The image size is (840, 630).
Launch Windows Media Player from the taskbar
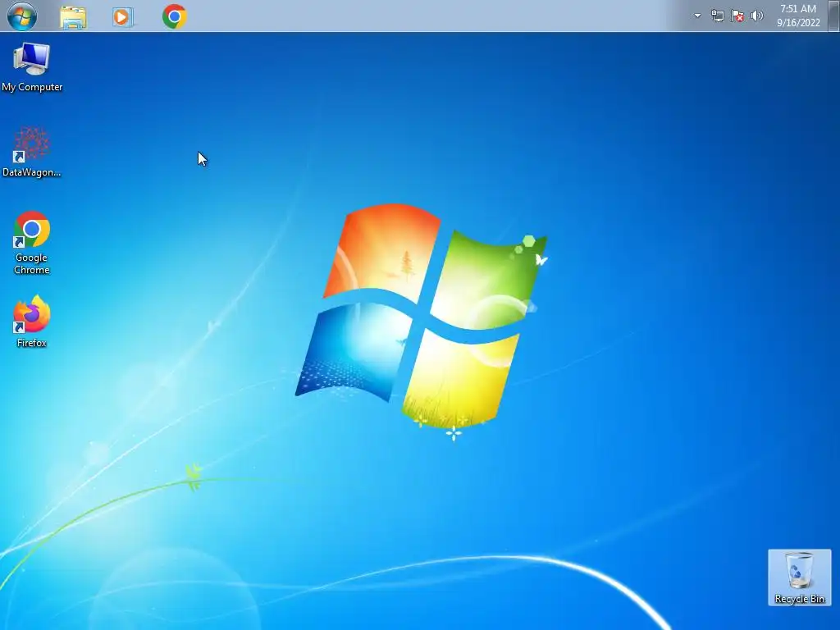(123, 16)
